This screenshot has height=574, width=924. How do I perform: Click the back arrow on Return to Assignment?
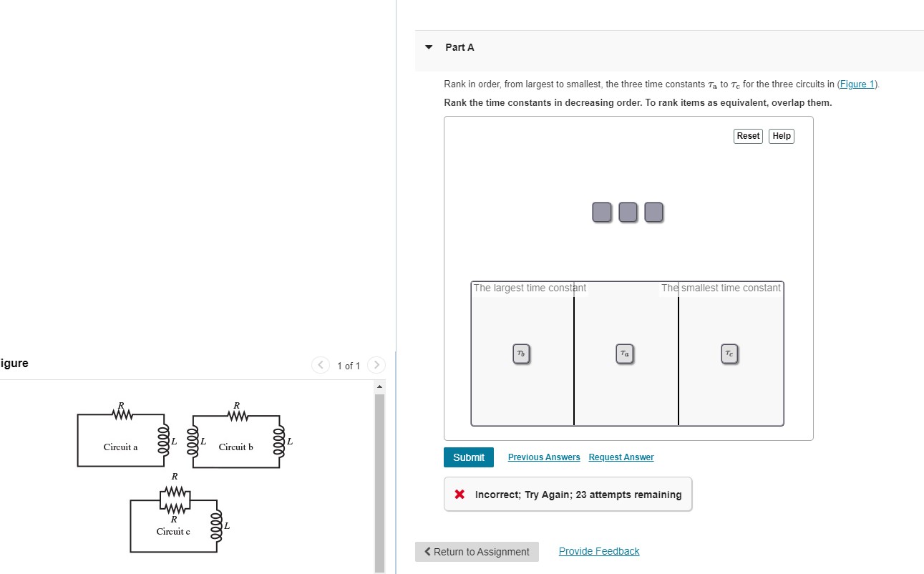[427, 552]
